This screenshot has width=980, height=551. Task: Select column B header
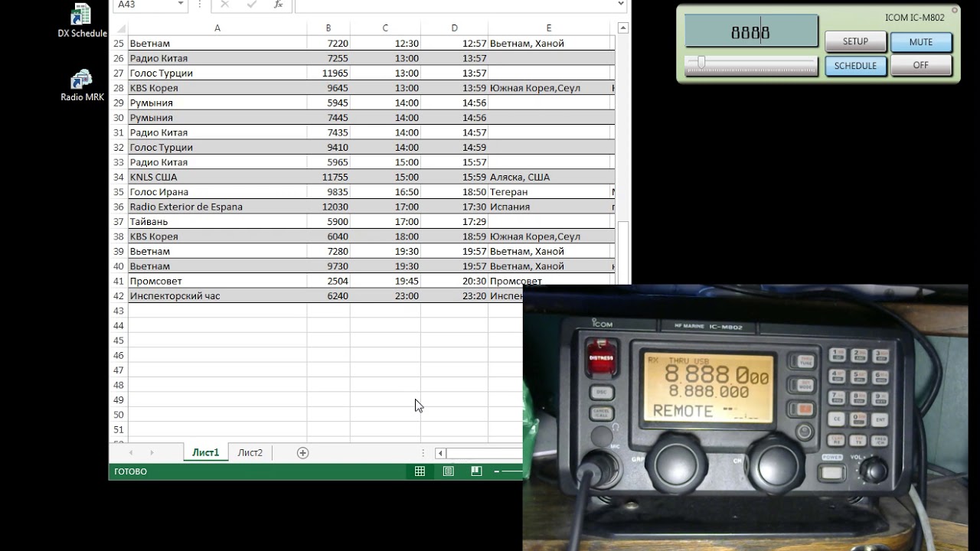pos(328,28)
